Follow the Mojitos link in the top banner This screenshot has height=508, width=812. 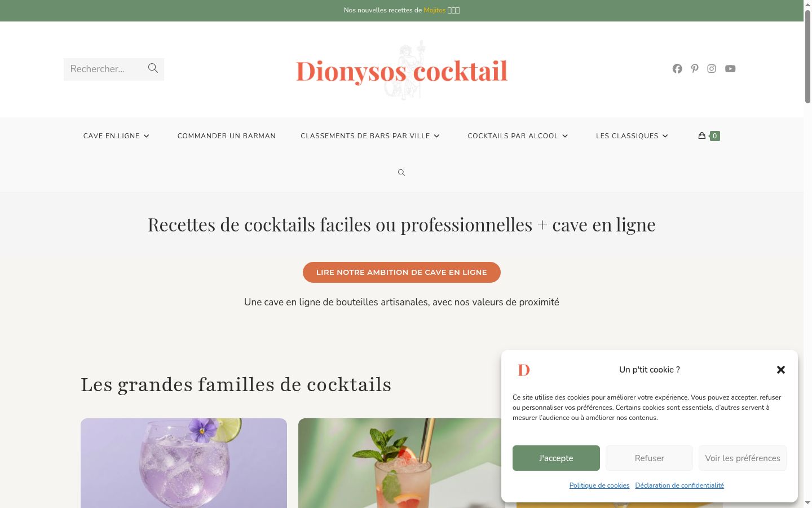435,10
